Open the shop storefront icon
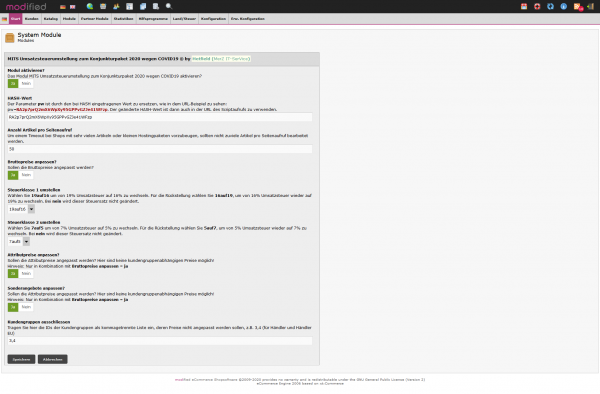Screen dimensions: 600x394 pyautogui.click(x=524, y=6)
